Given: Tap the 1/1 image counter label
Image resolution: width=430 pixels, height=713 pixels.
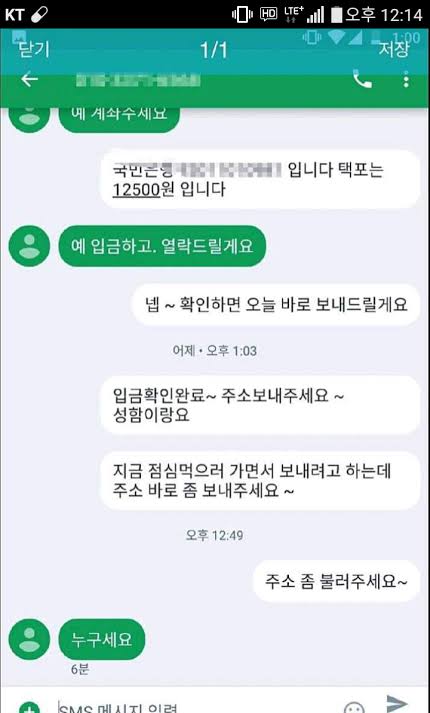Looking at the screenshot, I should click(x=214, y=50).
